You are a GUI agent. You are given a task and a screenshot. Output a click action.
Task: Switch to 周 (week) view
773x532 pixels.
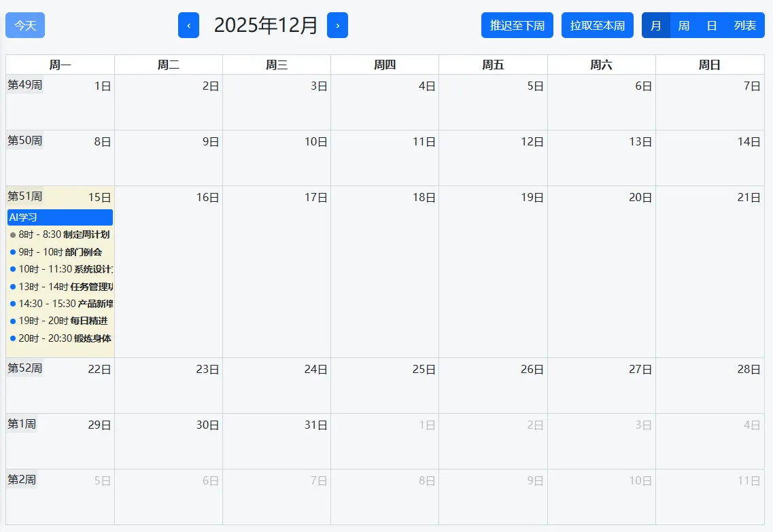683,25
